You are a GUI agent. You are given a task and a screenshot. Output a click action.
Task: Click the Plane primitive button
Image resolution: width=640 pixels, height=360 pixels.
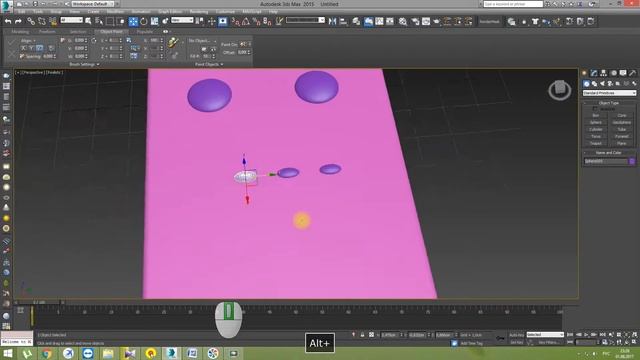(622, 143)
